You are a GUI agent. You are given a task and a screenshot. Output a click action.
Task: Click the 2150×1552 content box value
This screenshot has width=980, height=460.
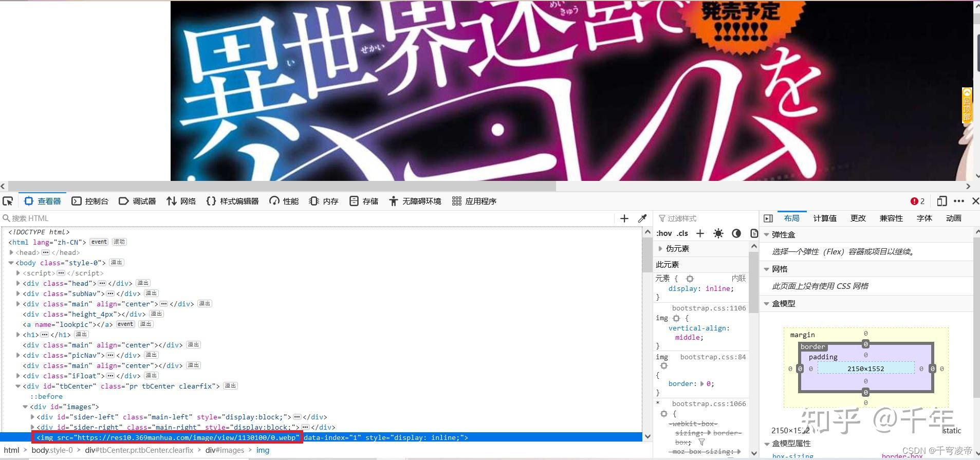[x=866, y=369]
